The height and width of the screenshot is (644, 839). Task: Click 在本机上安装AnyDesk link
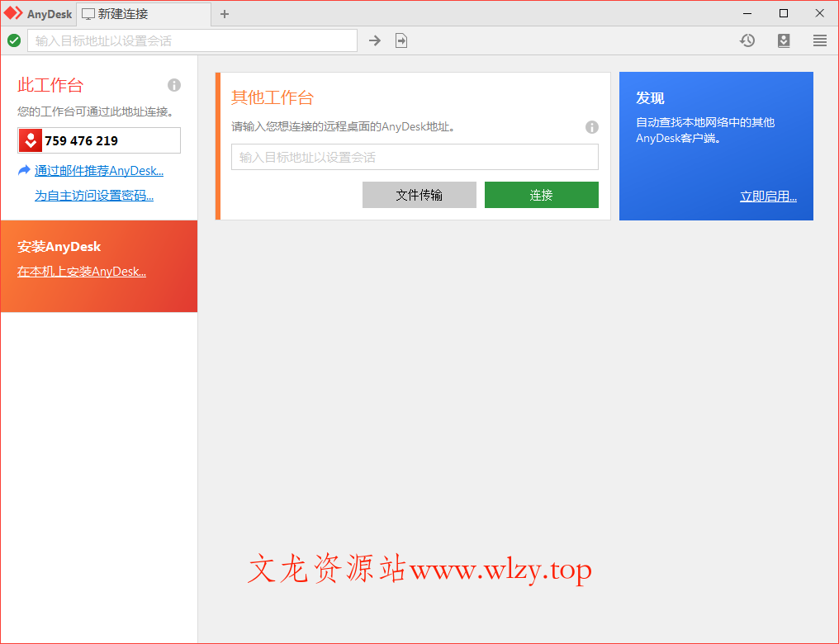(81, 271)
